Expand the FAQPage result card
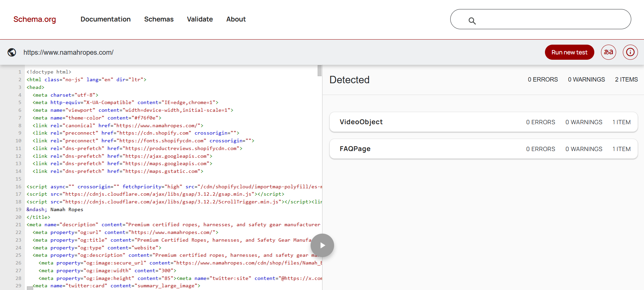The height and width of the screenshot is (290, 644). point(484,149)
